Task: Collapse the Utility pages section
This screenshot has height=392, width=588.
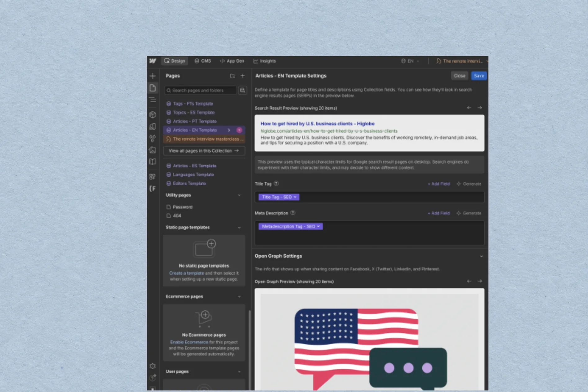Action: point(239,195)
